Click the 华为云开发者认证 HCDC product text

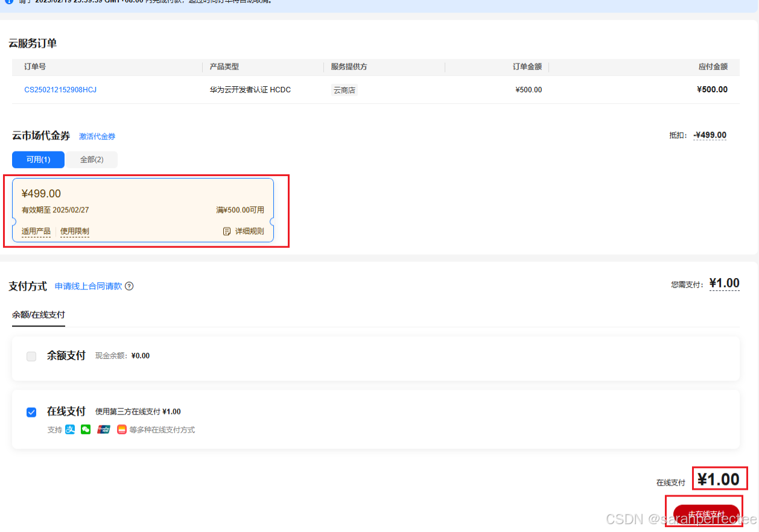point(250,90)
